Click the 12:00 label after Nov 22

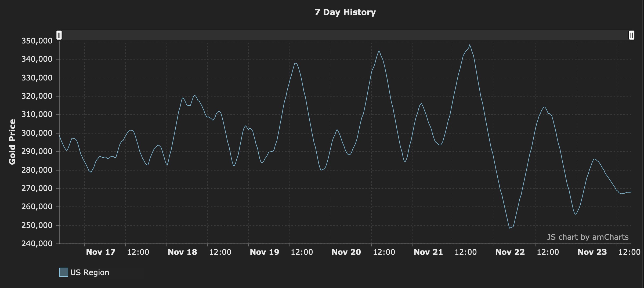pos(548,252)
